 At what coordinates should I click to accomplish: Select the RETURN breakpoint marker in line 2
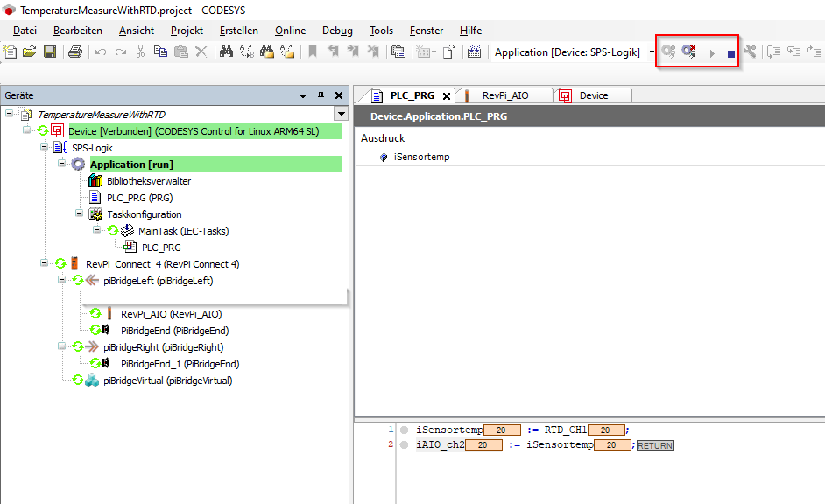point(655,444)
